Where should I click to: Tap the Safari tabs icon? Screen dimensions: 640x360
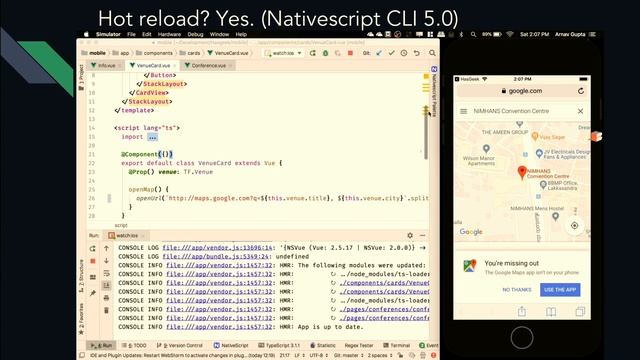(x=580, y=312)
